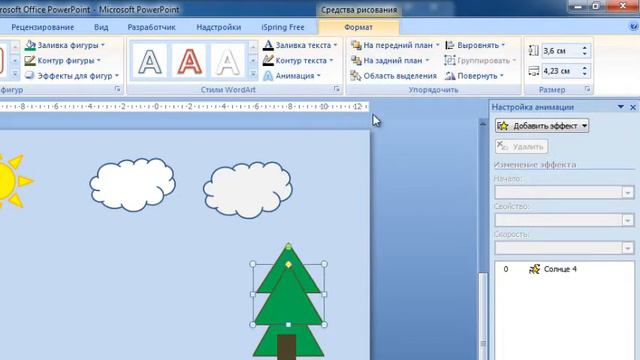Open Анимация text effects
The image size is (640, 360).
(x=292, y=76)
